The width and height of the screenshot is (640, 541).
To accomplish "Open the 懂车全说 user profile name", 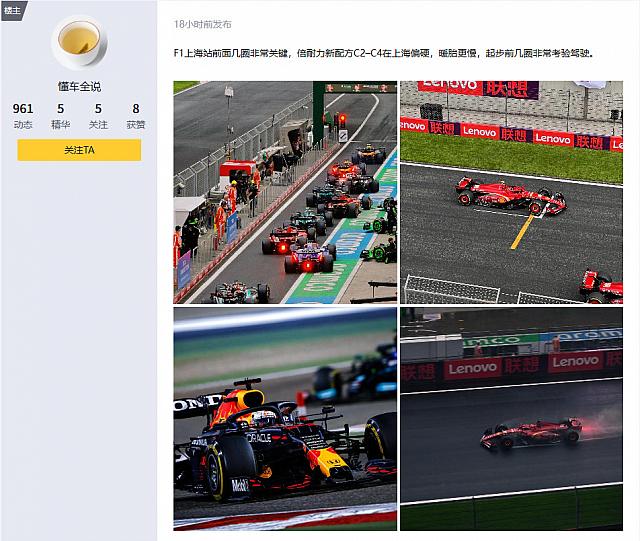I will point(79,87).
